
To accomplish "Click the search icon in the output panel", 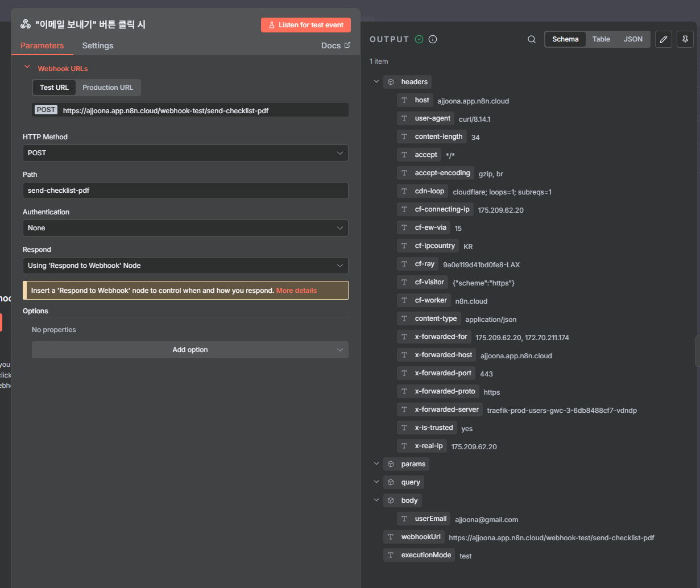I will coord(532,39).
